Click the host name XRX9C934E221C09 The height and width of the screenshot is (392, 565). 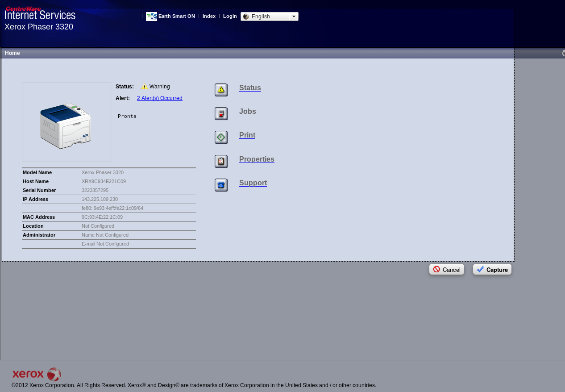104,181
